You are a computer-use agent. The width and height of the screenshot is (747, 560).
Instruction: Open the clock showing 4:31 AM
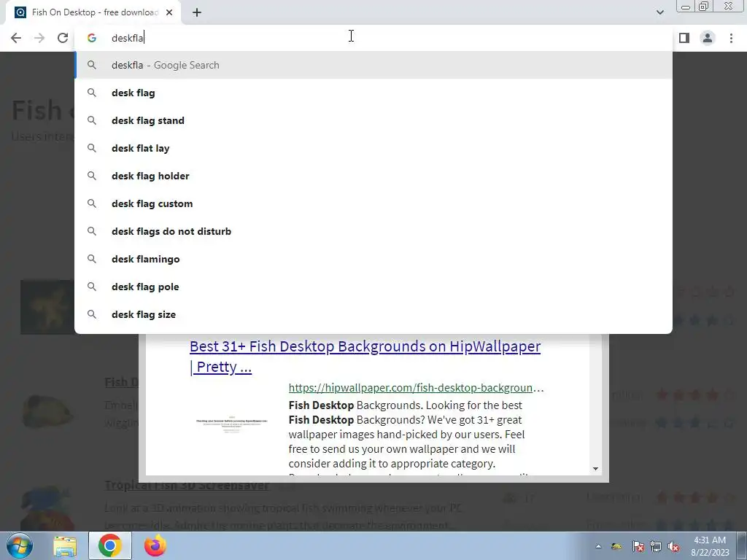point(710,546)
